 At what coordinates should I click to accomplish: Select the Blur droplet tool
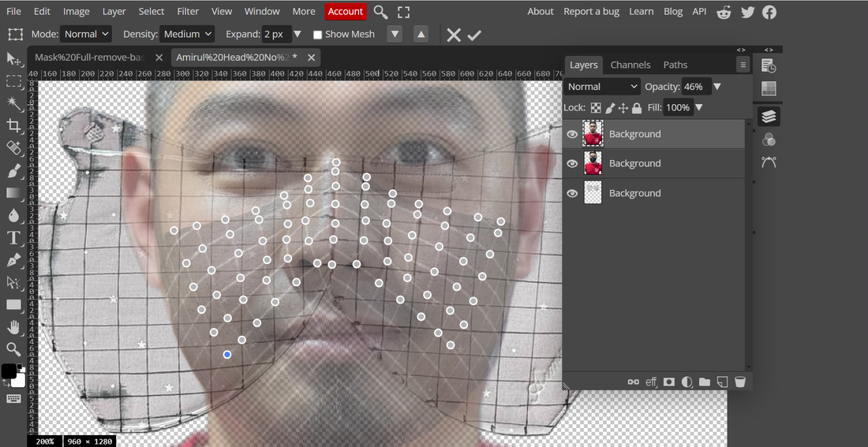pos(13,215)
